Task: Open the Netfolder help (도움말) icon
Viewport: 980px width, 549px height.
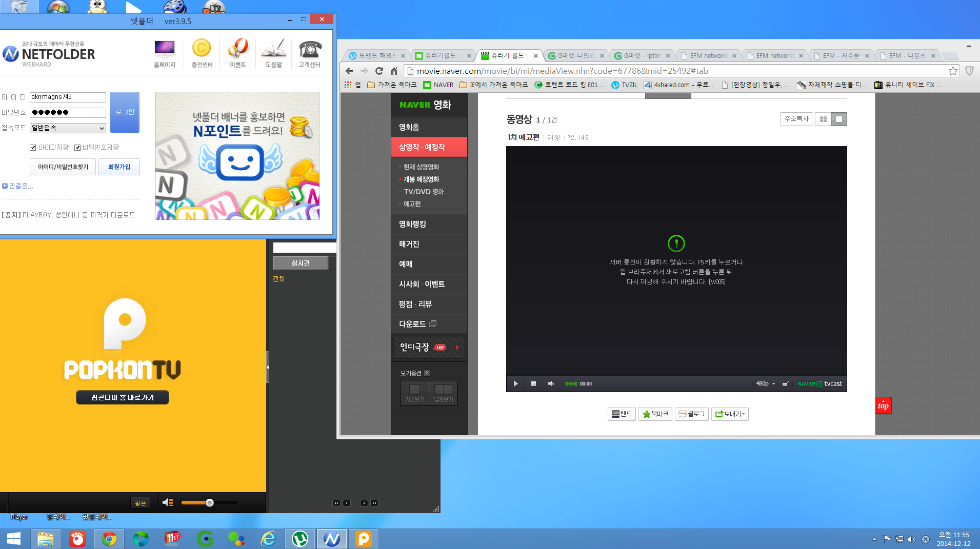Action: 273,54
